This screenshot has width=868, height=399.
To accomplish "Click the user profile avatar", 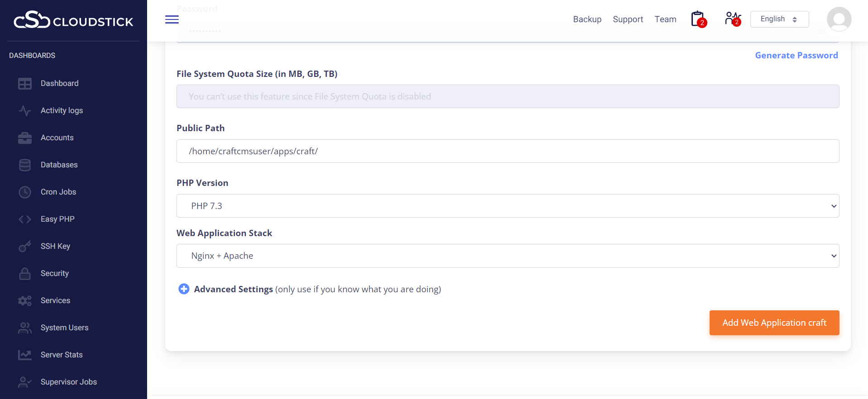I will (839, 19).
